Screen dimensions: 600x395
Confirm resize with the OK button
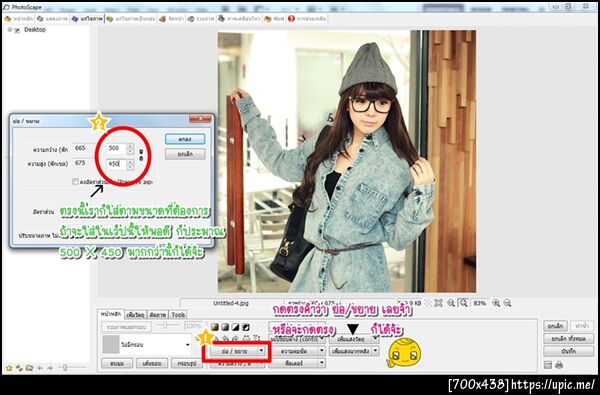(x=185, y=139)
